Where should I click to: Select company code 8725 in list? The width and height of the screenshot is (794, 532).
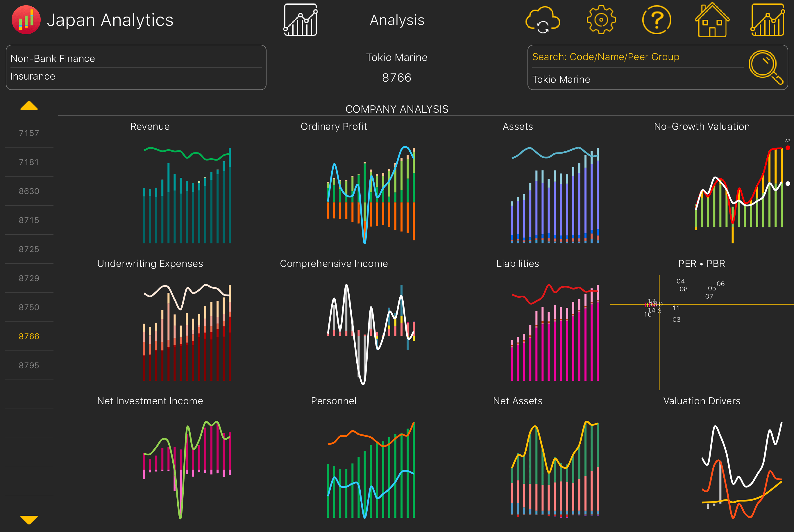pyautogui.click(x=29, y=249)
